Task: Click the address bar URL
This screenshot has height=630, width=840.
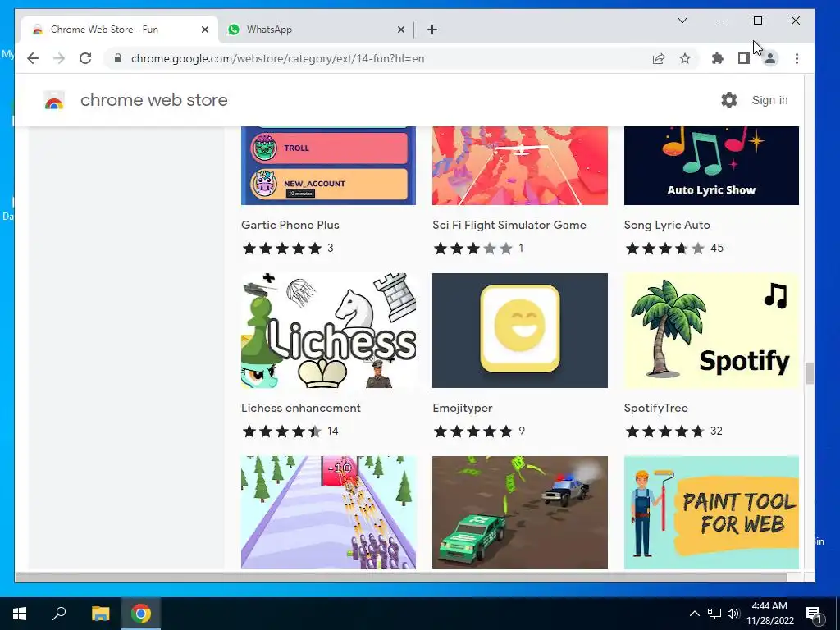Action: tap(277, 58)
